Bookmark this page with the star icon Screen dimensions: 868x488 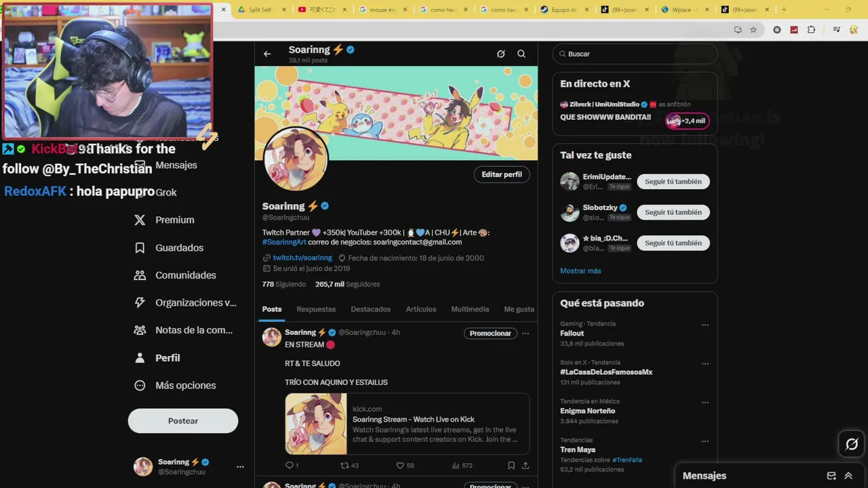(753, 30)
